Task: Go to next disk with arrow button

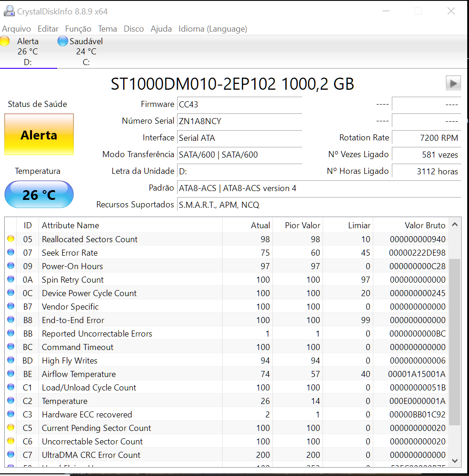Action: (453, 83)
